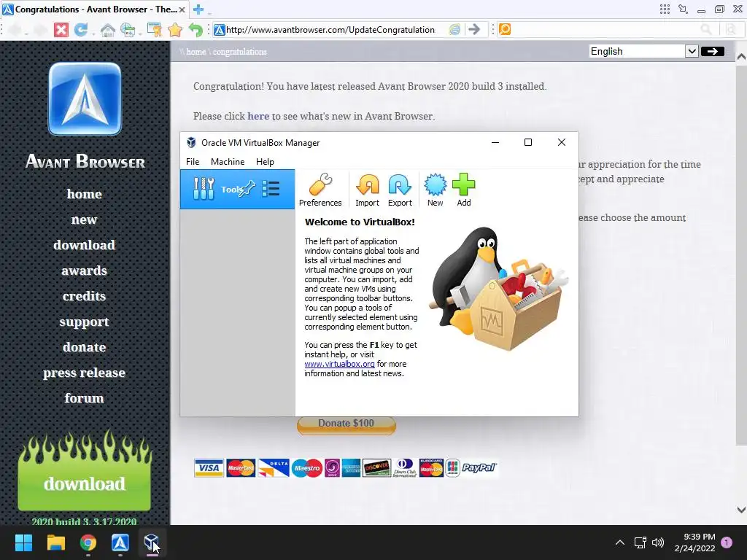
Task: Open the www.virtualbox.org link
Action: (x=339, y=364)
